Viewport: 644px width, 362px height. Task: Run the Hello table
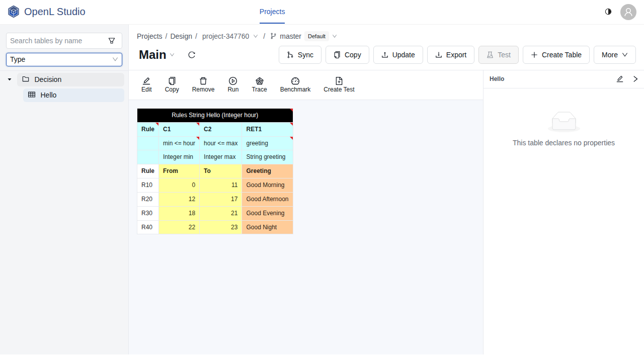pyautogui.click(x=233, y=84)
